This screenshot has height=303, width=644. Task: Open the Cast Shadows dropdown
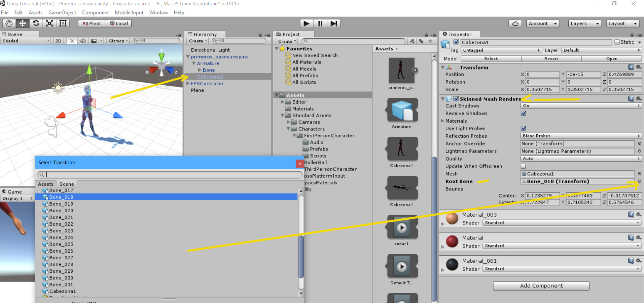pos(581,106)
